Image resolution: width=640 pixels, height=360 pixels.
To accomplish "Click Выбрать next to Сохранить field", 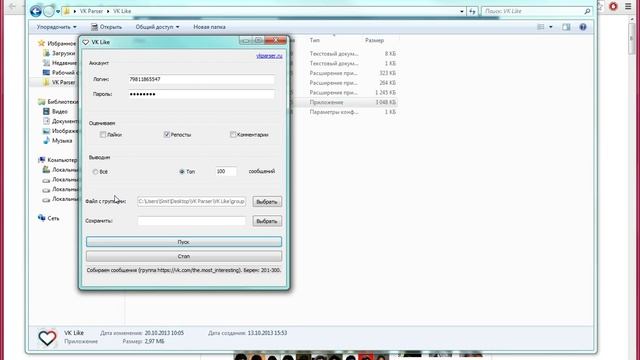I will [267, 221].
